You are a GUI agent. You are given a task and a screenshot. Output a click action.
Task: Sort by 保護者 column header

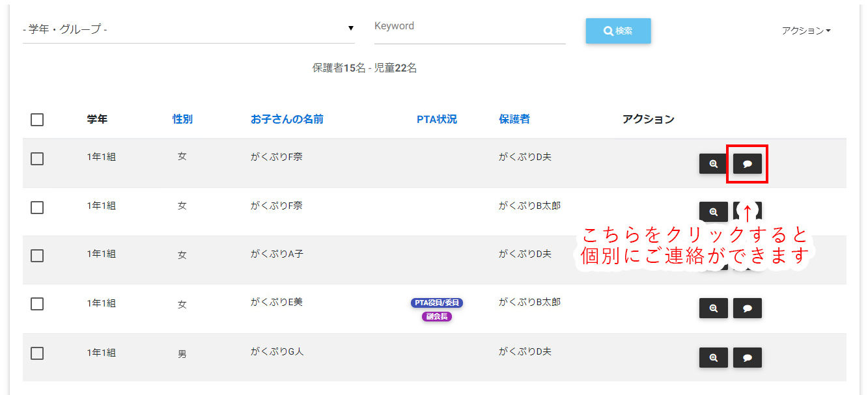514,119
